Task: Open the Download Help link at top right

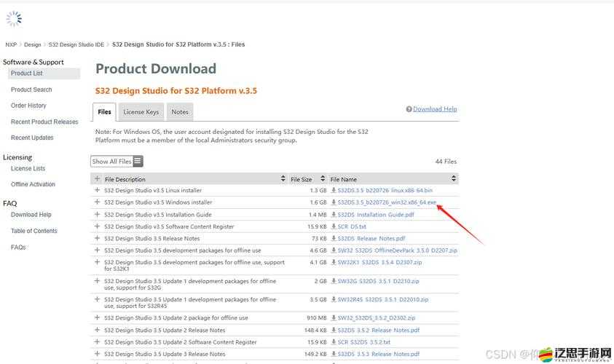Action: (x=435, y=109)
